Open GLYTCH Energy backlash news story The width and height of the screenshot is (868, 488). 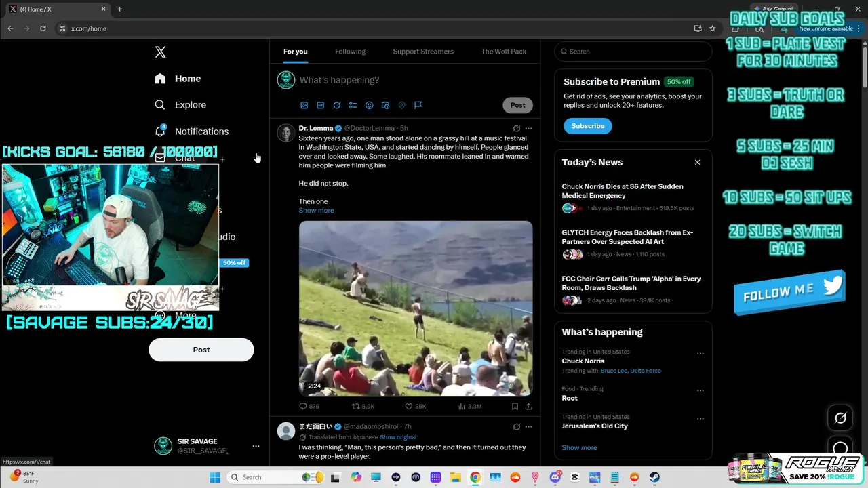(627, 237)
